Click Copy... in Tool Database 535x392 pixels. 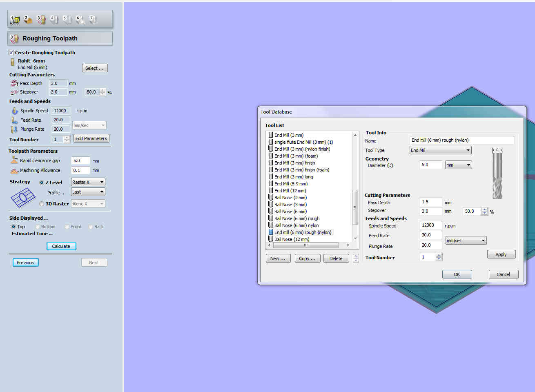307,258
